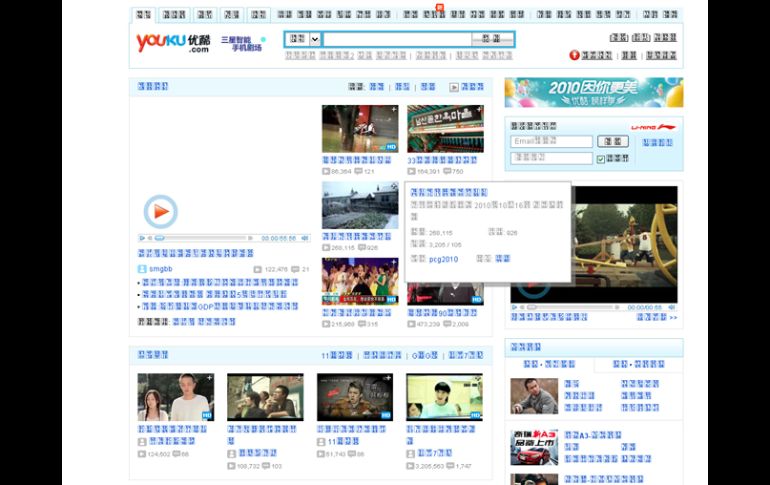Viewport: 770px width, 485px height.
Task: Open the pcg2010 uploader link
Action: point(443,259)
